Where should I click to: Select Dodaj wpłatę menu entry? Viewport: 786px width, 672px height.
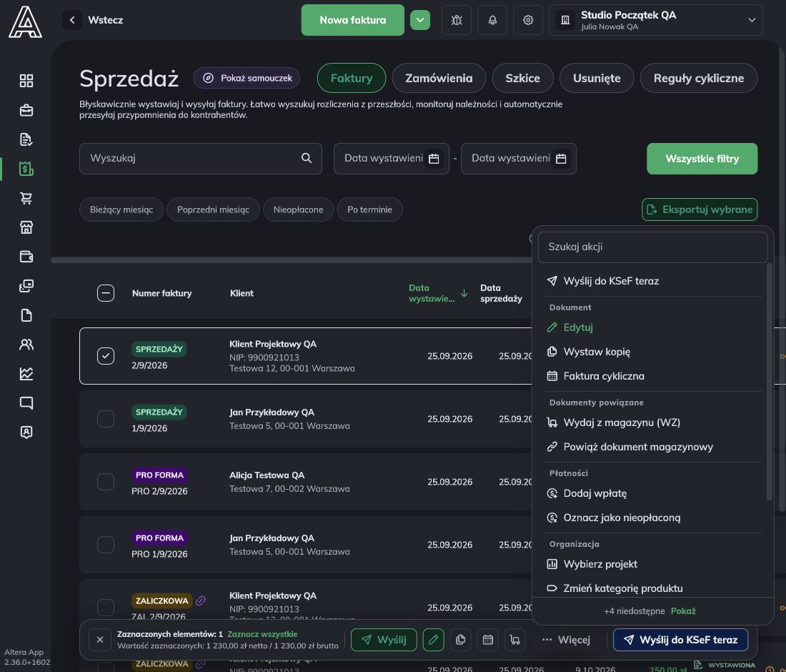pyautogui.click(x=653, y=493)
